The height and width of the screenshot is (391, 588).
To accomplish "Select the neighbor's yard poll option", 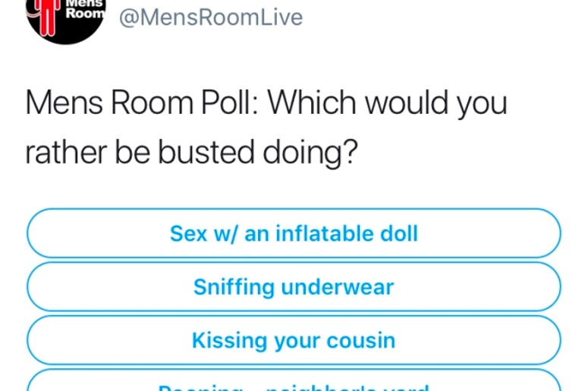I will tap(294, 380).
